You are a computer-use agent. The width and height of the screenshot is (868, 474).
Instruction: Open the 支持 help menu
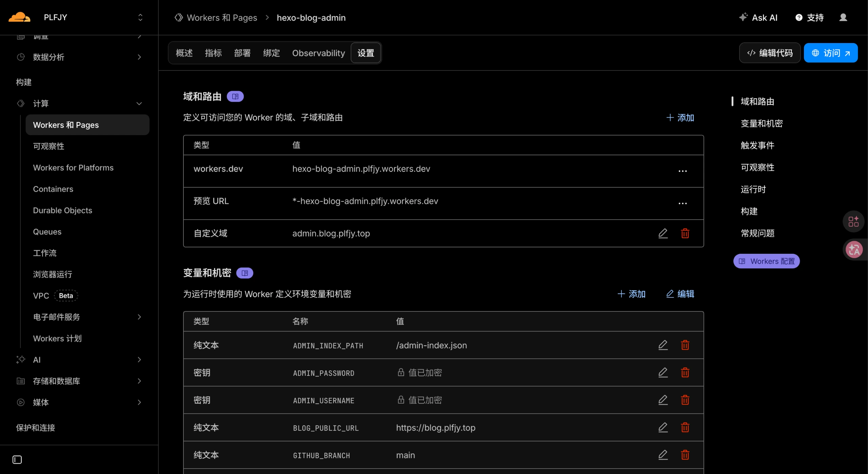tap(810, 17)
